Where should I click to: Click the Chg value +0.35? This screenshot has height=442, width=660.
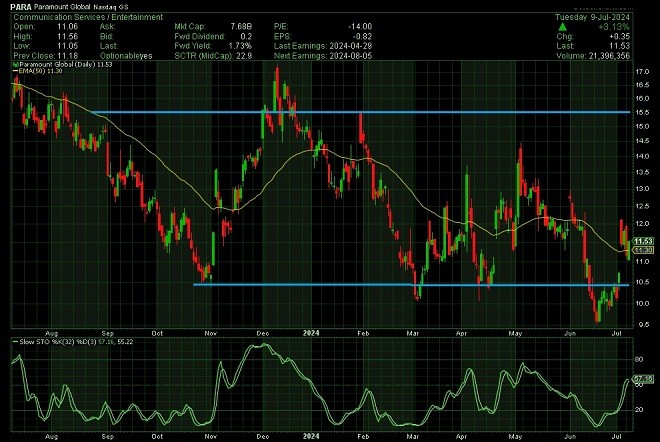click(620, 37)
